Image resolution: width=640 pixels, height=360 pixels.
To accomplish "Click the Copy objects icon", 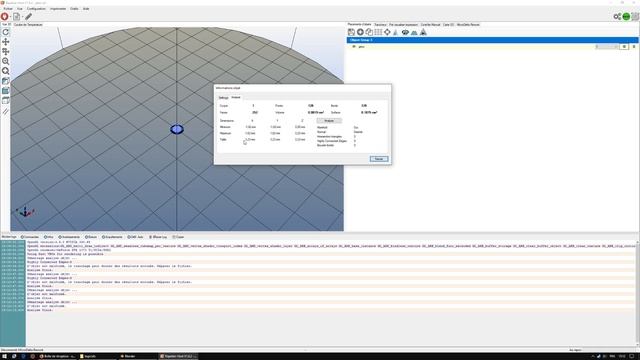I will [369, 32].
